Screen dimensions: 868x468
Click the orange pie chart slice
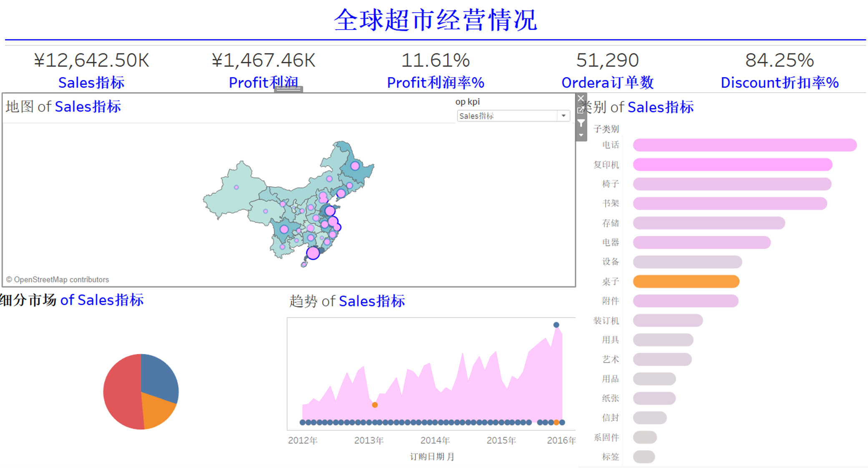click(156, 411)
